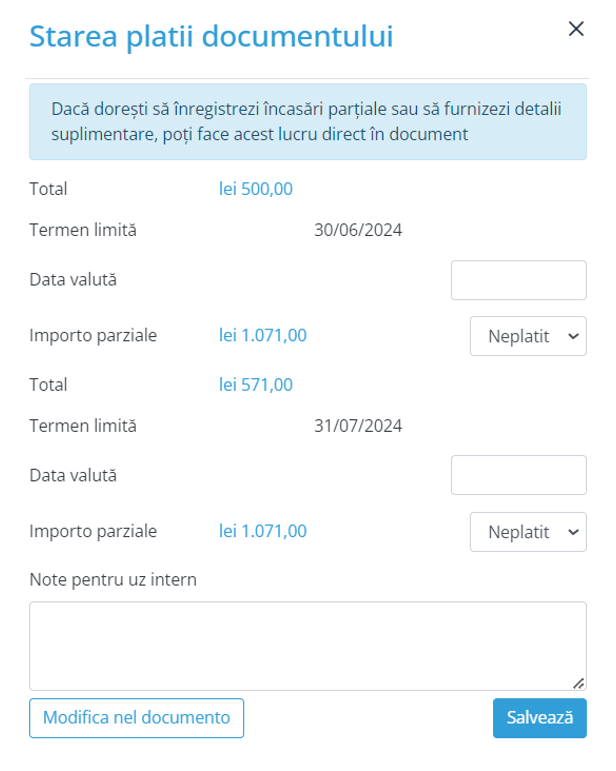Click the Importo parziale amount above the lei 571,00 total
616x771 pixels.
coord(263,336)
